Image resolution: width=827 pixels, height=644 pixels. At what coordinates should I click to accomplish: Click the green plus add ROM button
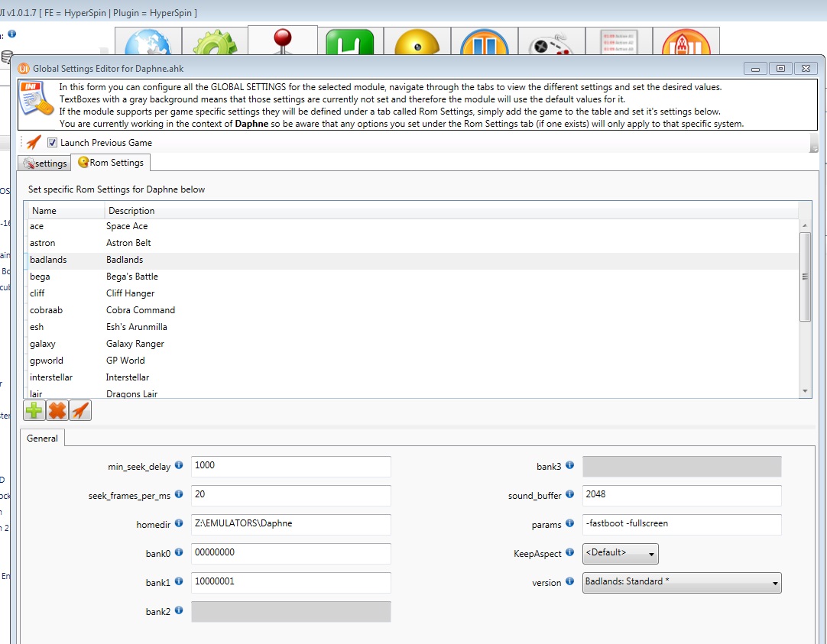(x=34, y=410)
